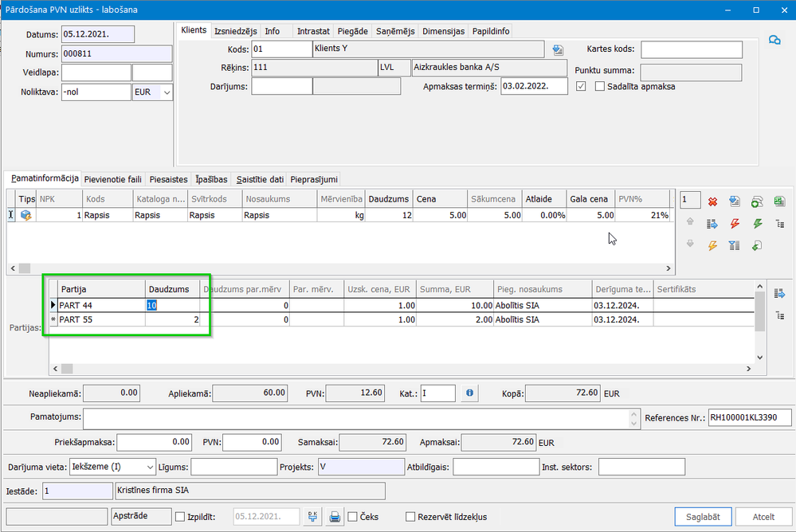Click the client card icon next to Klients Y
Viewport: 796px width, 532px height.
(558, 50)
